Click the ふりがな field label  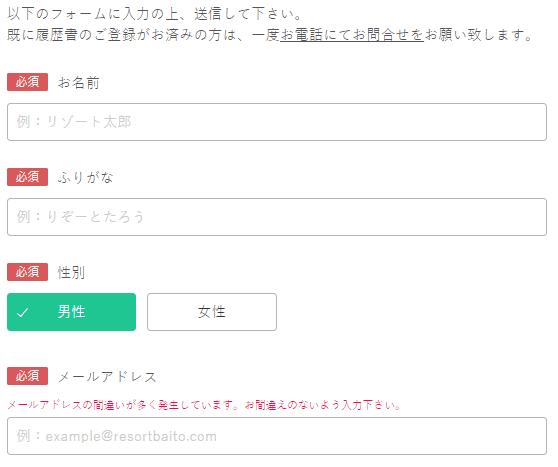85,177
